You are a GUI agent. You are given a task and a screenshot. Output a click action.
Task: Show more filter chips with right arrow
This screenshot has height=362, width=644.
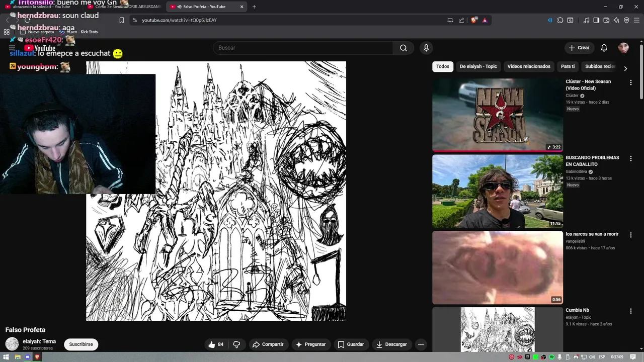tap(625, 68)
